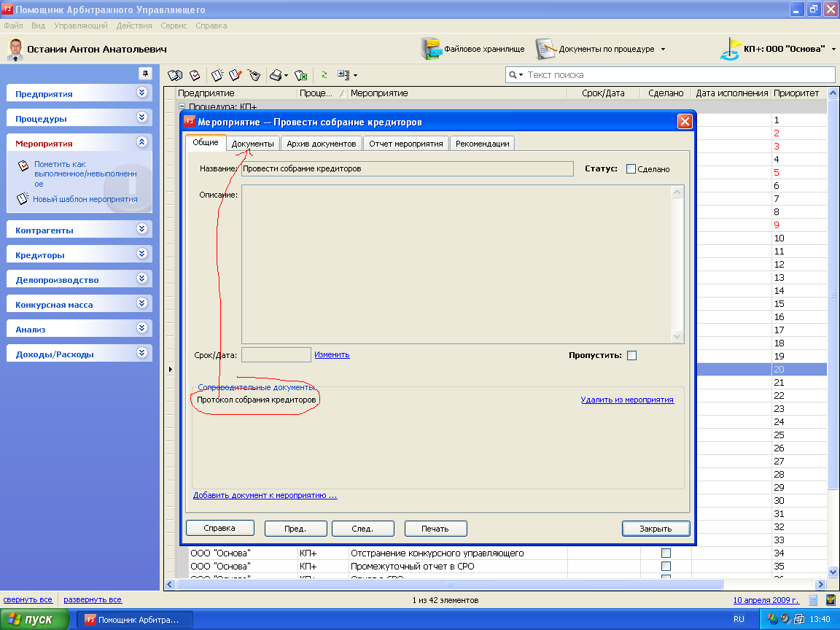This screenshot has height=630, width=840.
Task: Open the Файл menu
Action: [x=13, y=26]
